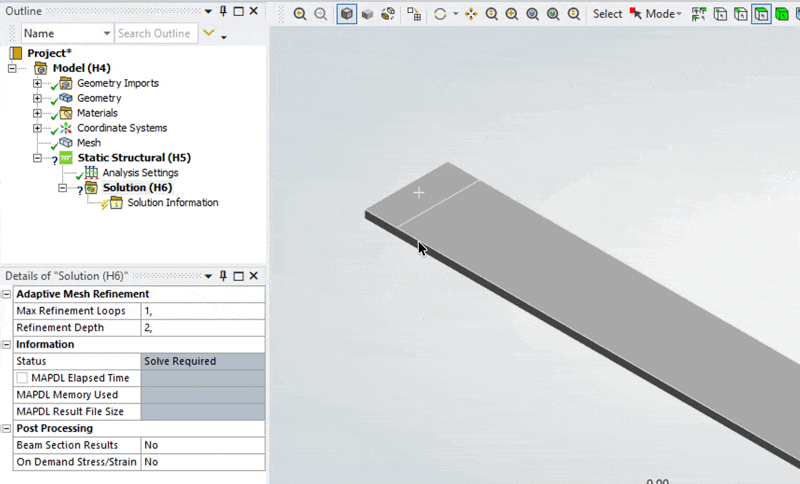
Task: Open Solution Information in the tree
Action: click(172, 203)
